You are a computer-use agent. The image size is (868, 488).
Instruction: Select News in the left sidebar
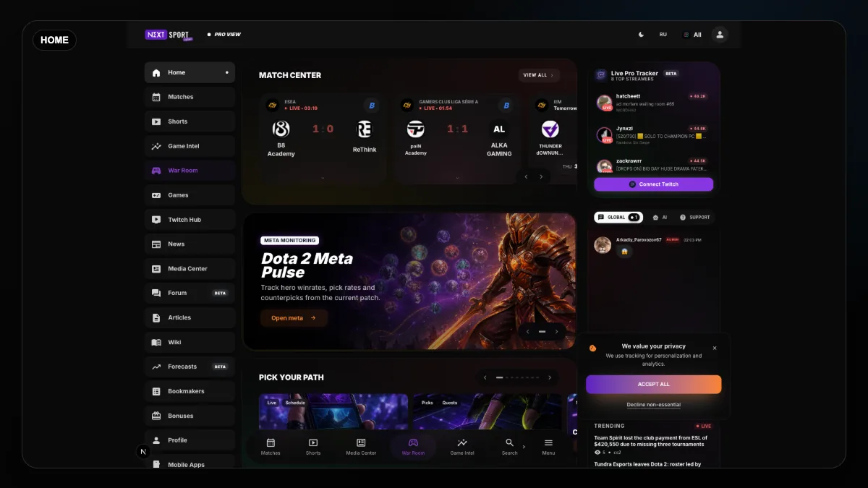pyautogui.click(x=190, y=244)
